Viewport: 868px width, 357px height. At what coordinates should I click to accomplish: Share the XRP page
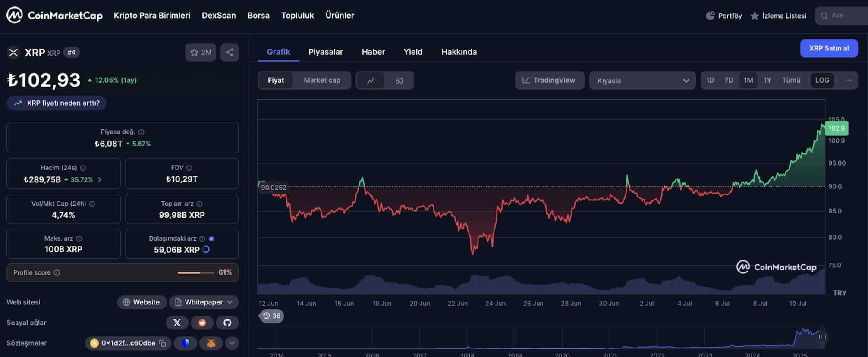(x=230, y=52)
